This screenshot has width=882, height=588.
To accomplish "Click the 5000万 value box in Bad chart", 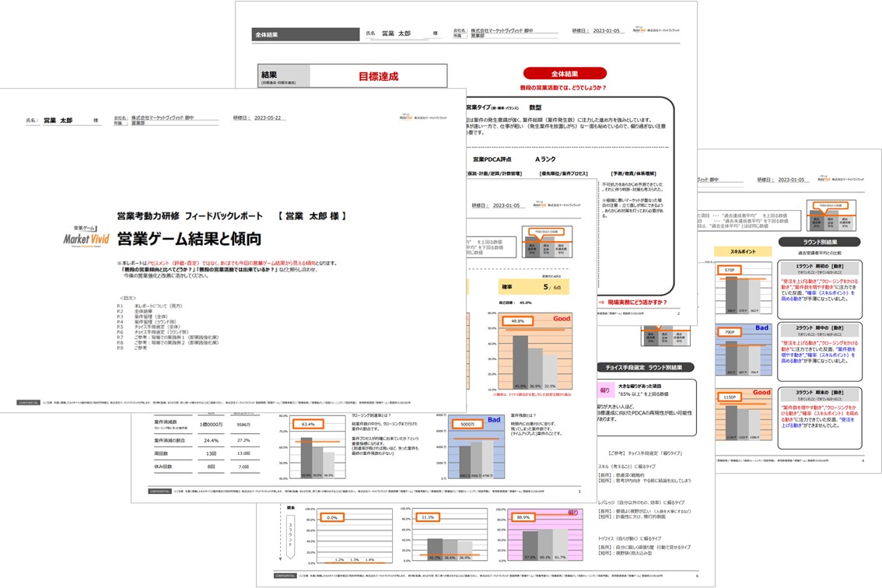I will click(467, 424).
